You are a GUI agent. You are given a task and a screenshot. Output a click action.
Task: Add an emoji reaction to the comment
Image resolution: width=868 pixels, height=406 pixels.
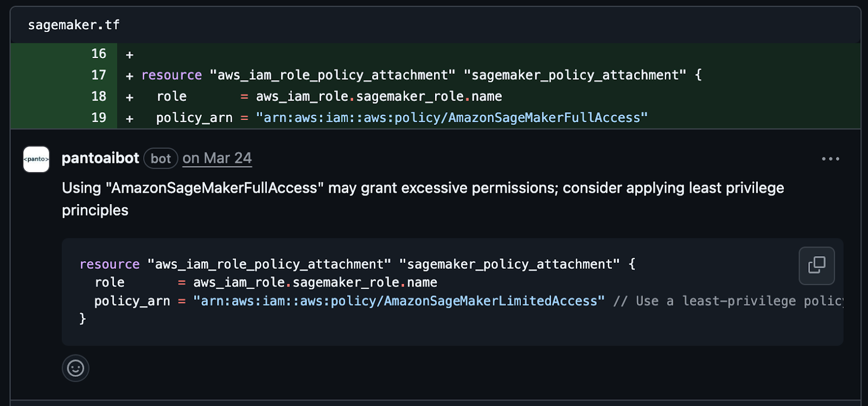point(75,369)
